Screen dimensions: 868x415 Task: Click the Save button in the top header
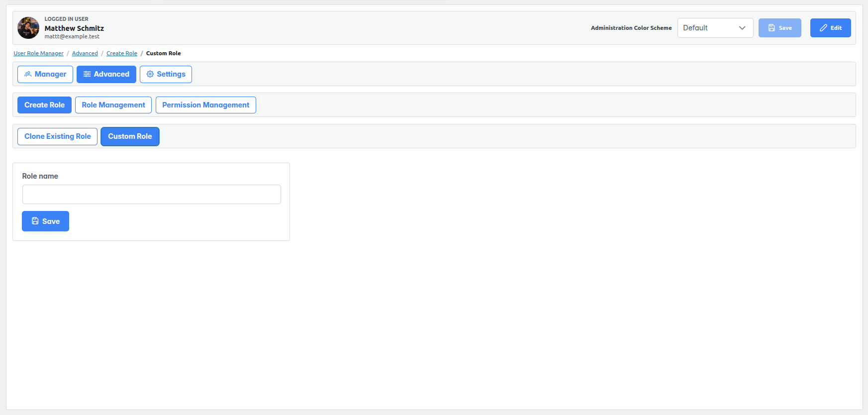pos(779,28)
